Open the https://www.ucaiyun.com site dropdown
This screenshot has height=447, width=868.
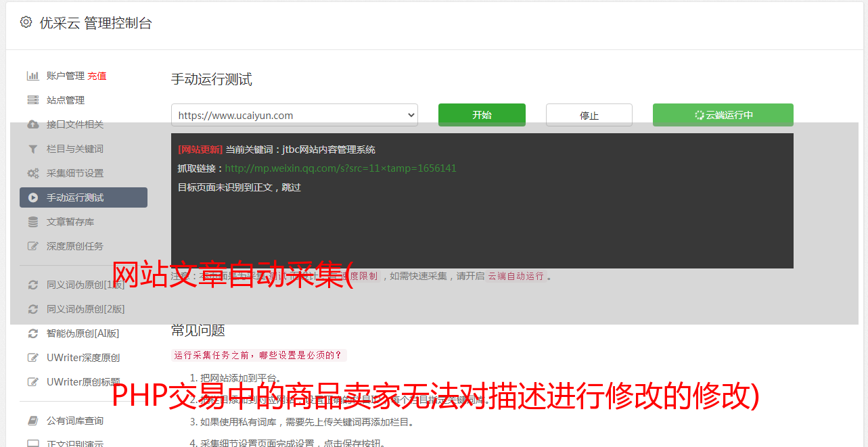(x=294, y=115)
